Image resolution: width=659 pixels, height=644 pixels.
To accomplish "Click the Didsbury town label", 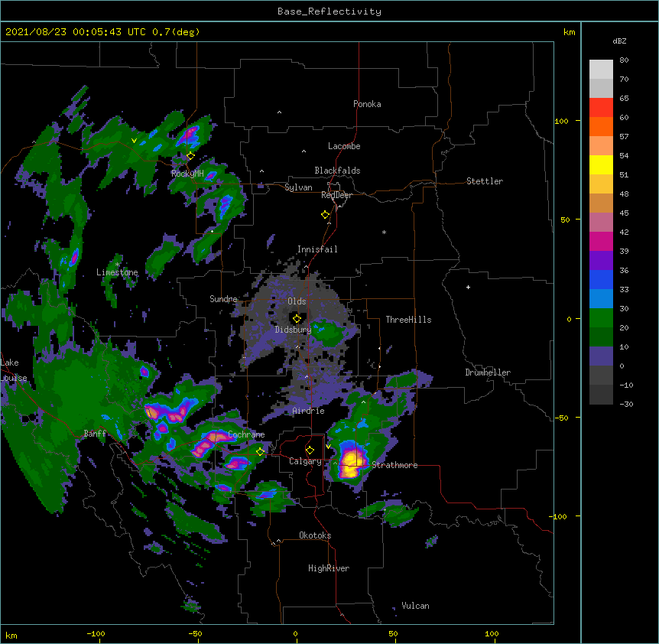I will click(x=293, y=330).
